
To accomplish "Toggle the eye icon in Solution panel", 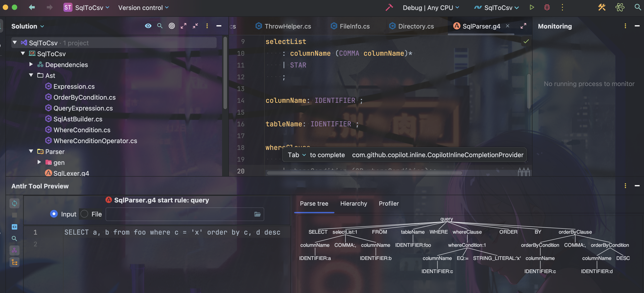I will click(148, 26).
